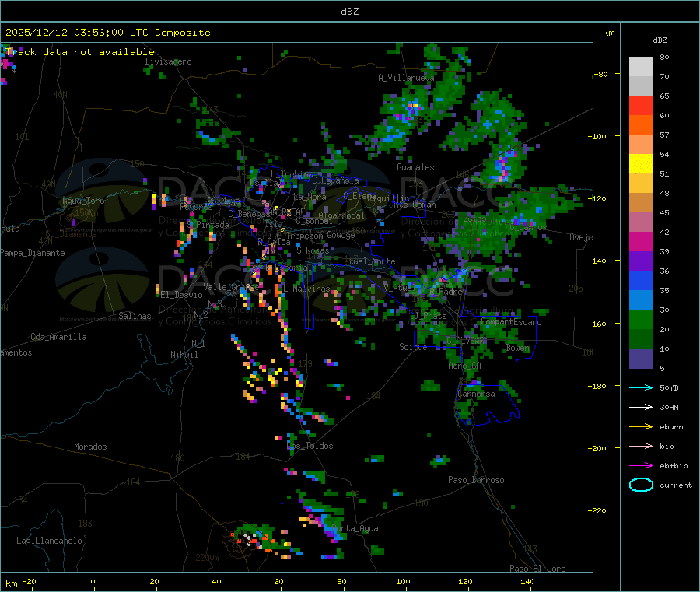The width and height of the screenshot is (700, 592).
Task: Click the 'A_Villanueva' map label
Action: point(406,78)
